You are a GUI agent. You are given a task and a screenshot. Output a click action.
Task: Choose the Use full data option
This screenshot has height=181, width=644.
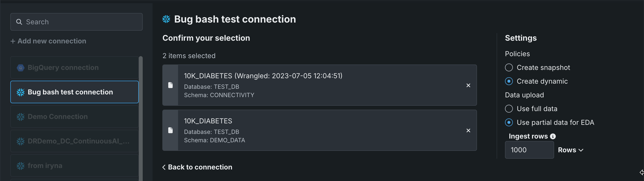point(509,109)
